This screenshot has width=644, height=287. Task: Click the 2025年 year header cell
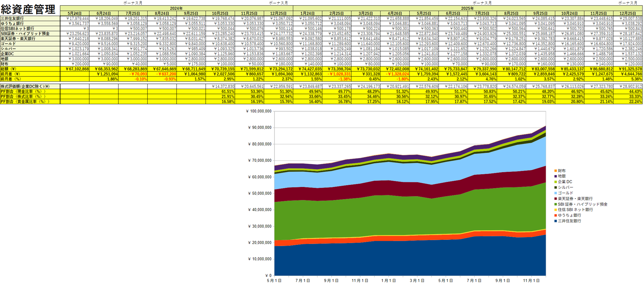point(467,8)
